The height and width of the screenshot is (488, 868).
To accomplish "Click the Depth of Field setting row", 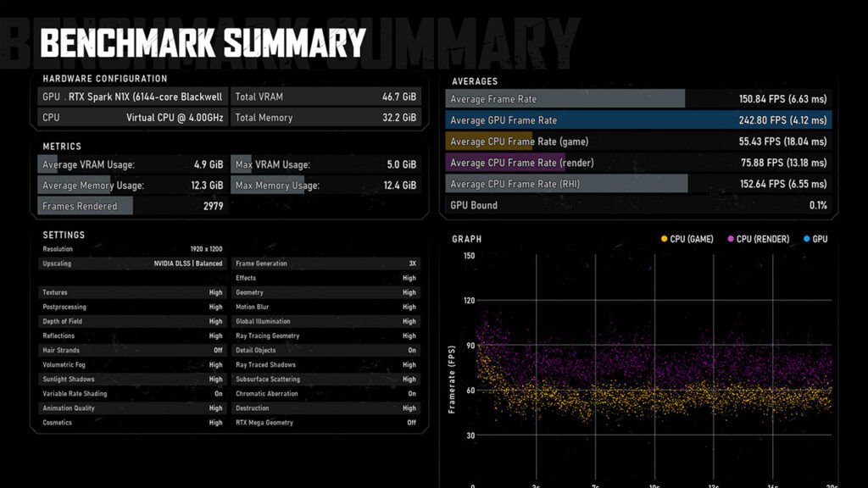I will 133,321.
